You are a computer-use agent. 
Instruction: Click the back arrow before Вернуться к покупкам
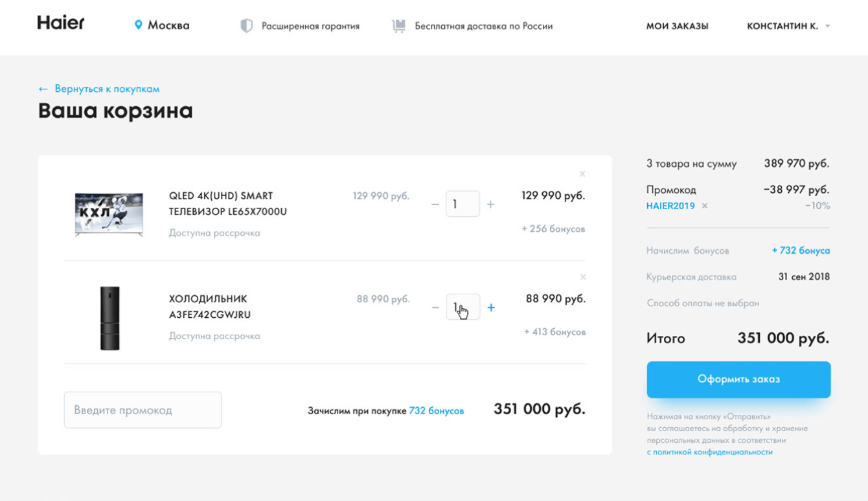click(x=43, y=89)
